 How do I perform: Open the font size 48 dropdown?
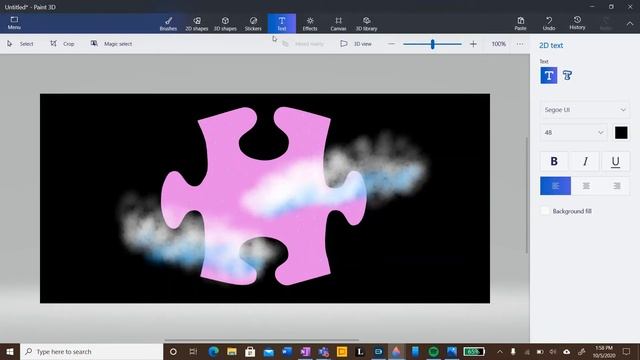click(x=573, y=133)
